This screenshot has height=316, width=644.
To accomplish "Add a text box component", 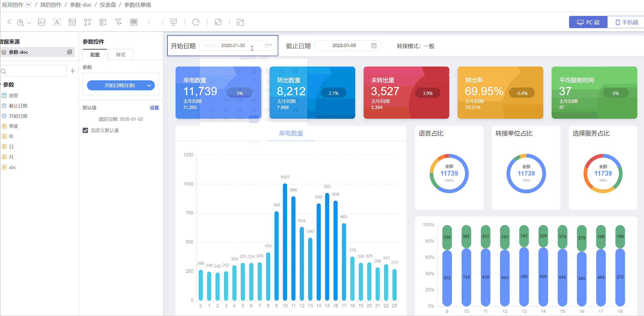I will 57,22.
